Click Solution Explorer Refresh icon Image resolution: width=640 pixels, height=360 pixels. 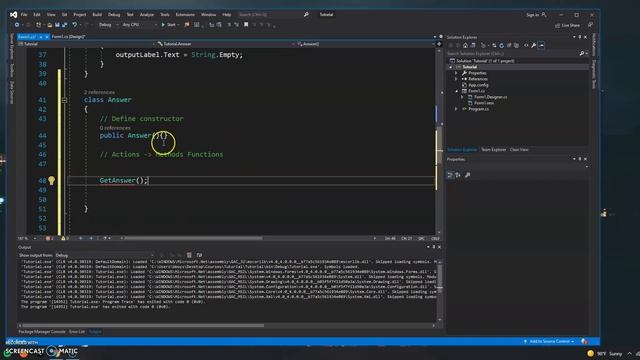point(502,45)
